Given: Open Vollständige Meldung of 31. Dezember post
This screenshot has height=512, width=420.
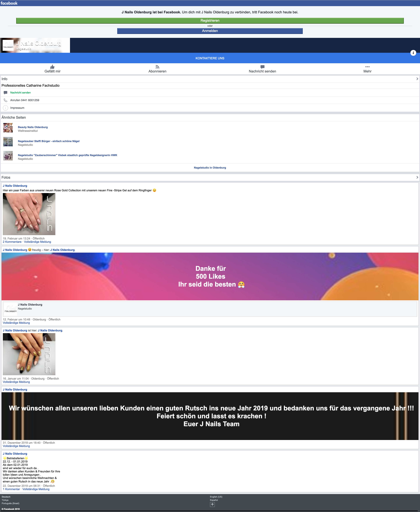Looking at the screenshot, I should pyautogui.click(x=16, y=446).
